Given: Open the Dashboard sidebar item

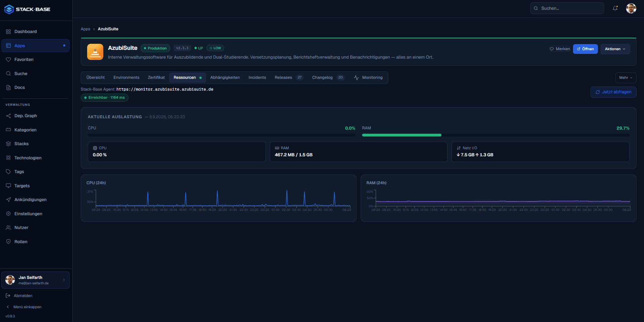Looking at the screenshot, I should point(35,32).
